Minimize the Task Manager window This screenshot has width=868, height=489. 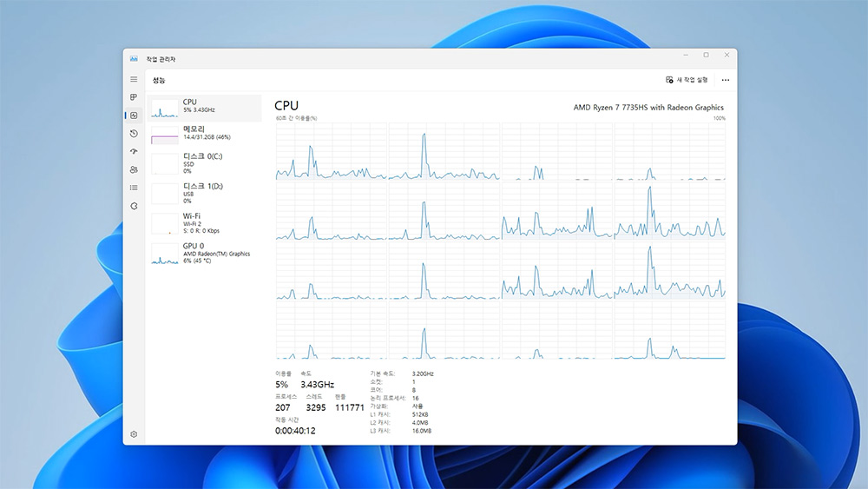coord(686,55)
